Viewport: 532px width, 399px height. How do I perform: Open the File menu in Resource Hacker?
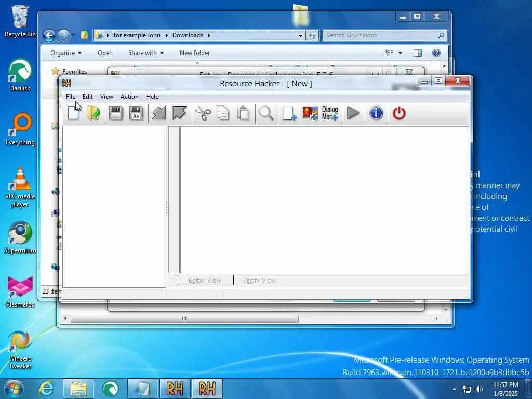[71, 96]
